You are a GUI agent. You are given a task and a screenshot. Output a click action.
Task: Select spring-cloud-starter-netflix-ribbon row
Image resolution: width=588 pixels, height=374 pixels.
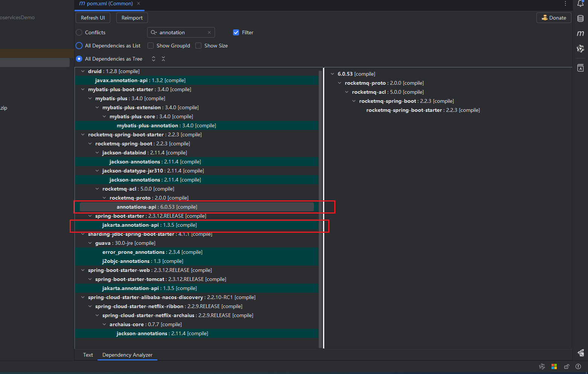coord(197,306)
